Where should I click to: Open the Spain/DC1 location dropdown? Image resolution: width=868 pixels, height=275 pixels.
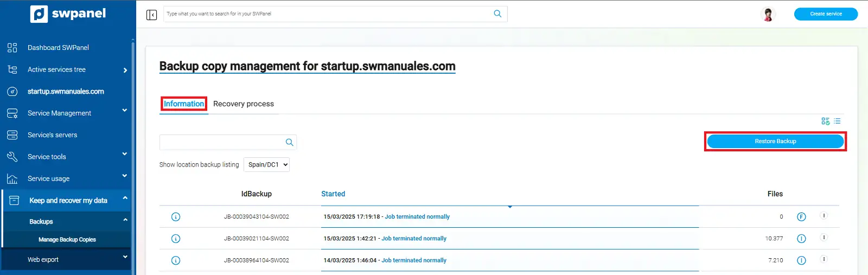pos(266,165)
